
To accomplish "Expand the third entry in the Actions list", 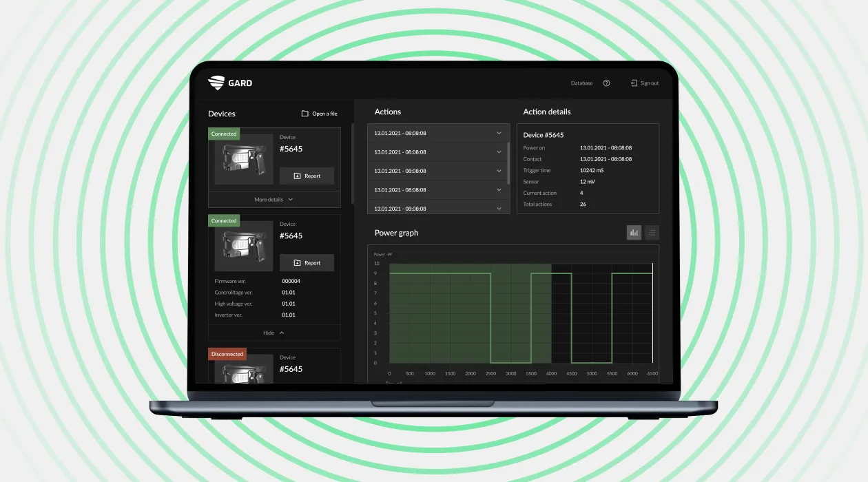I will coord(438,171).
